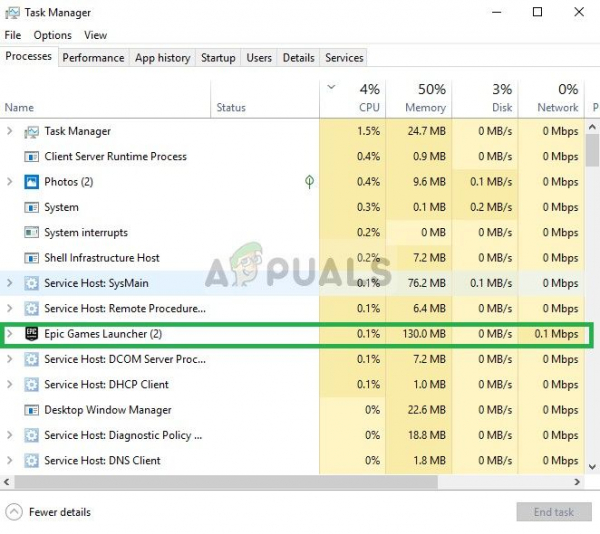
Task: Expand Service Host: Diagnostic Policy row
Action: pos(10,435)
